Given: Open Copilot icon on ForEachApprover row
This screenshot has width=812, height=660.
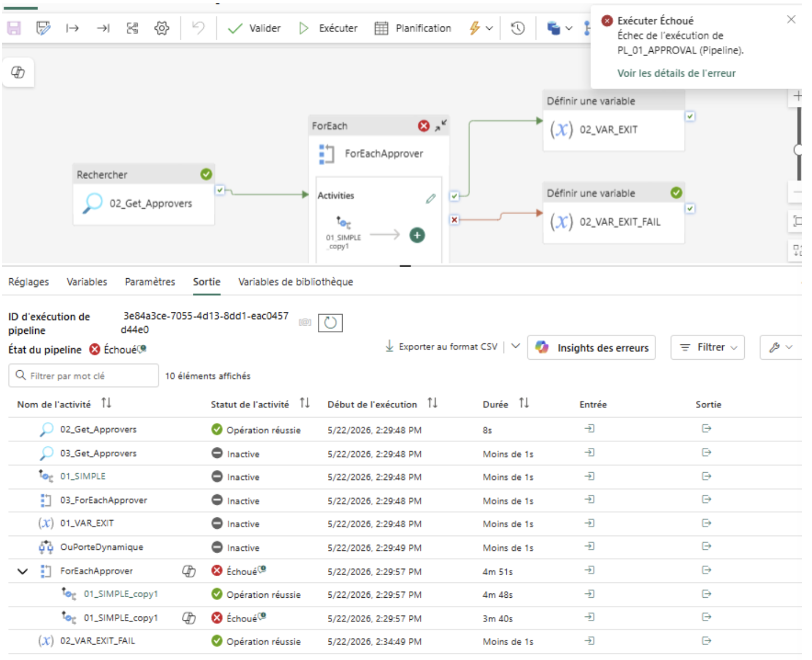Looking at the screenshot, I should tap(189, 571).
